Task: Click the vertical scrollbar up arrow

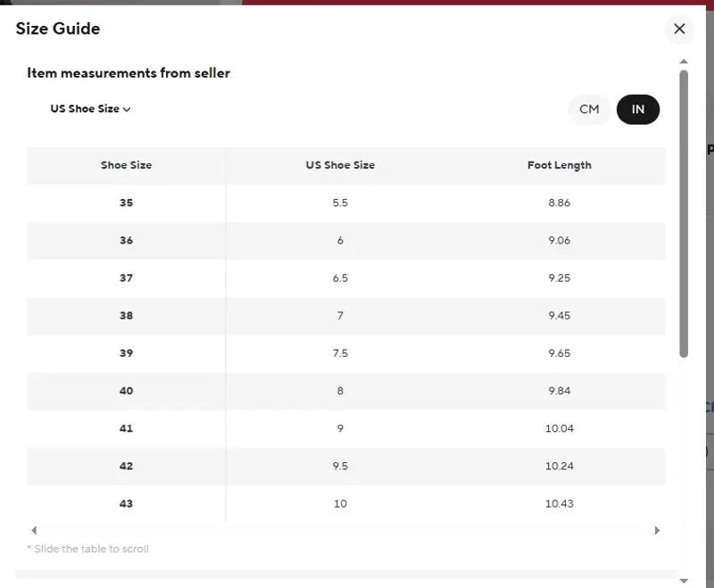Action: tap(684, 61)
